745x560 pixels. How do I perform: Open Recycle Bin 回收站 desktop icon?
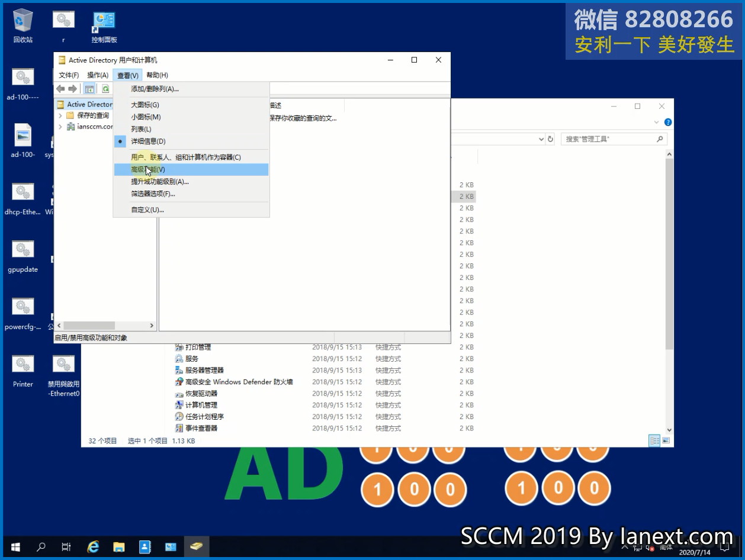tap(23, 26)
